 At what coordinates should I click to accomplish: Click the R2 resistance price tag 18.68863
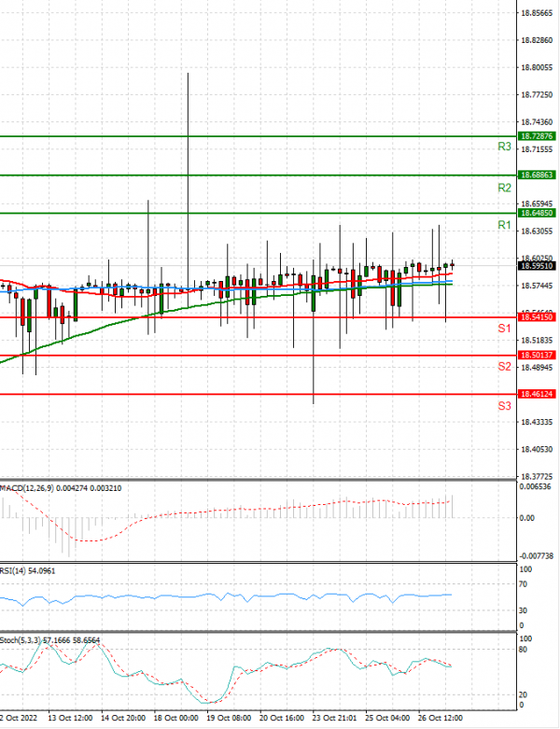pos(537,175)
